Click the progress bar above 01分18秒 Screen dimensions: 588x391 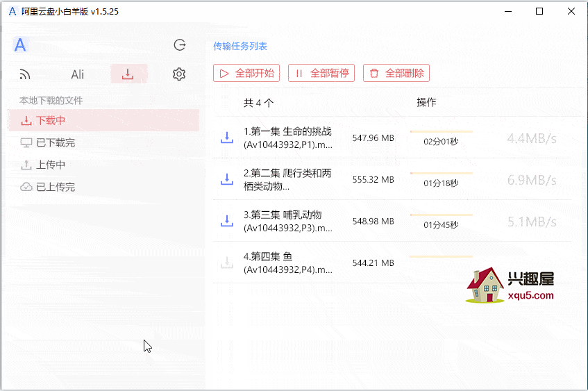pyautogui.click(x=442, y=174)
